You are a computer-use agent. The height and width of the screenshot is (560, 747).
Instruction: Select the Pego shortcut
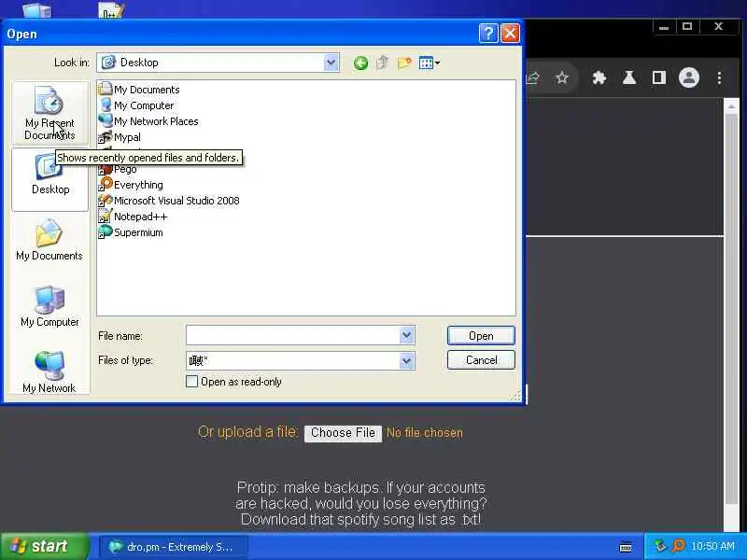pos(118,169)
